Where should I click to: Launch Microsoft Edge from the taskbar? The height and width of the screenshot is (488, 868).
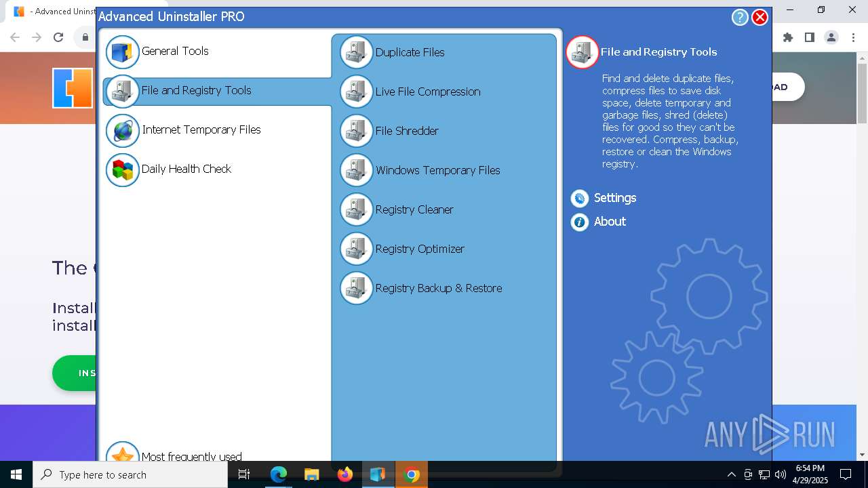pyautogui.click(x=279, y=474)
